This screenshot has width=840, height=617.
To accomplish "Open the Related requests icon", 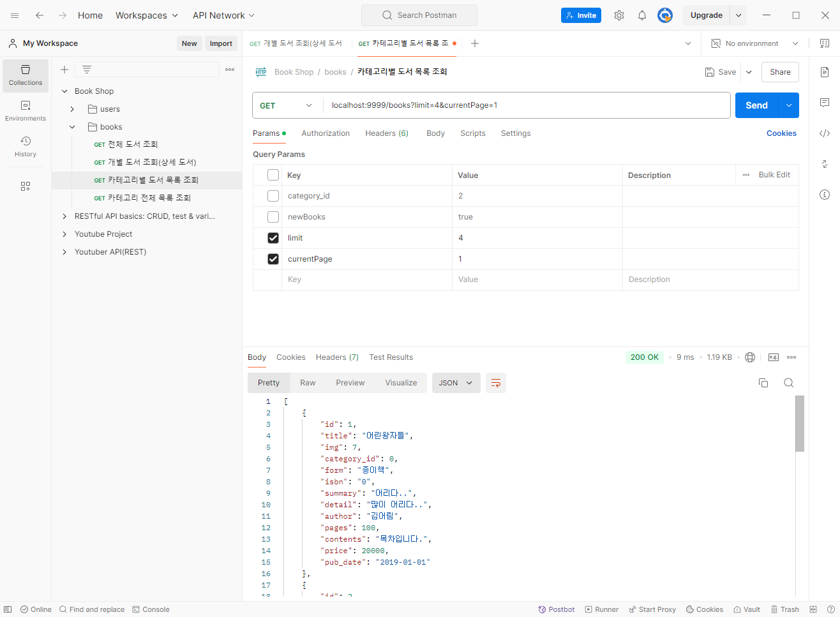I will click(825, 164).
